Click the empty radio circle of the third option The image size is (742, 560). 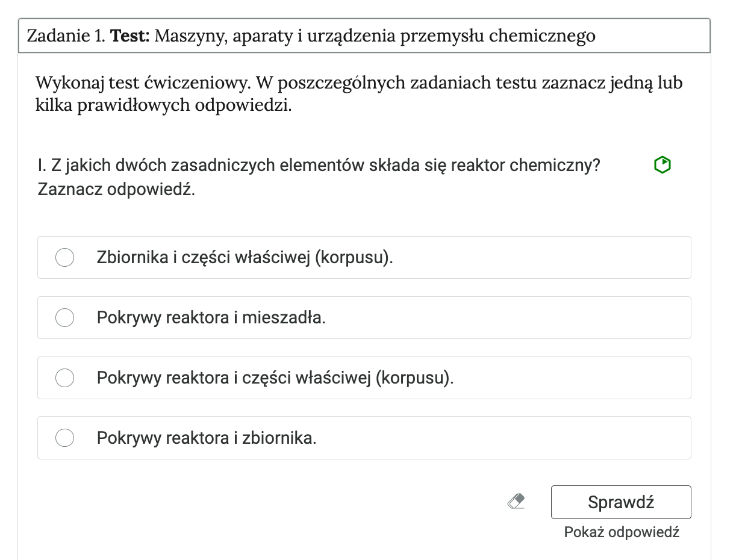64,378
